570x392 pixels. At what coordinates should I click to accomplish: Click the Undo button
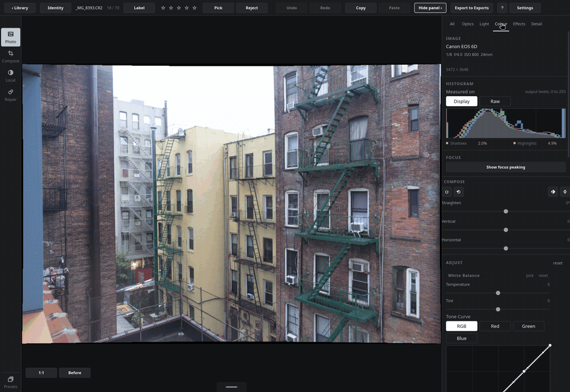click(x=292, y=8)
